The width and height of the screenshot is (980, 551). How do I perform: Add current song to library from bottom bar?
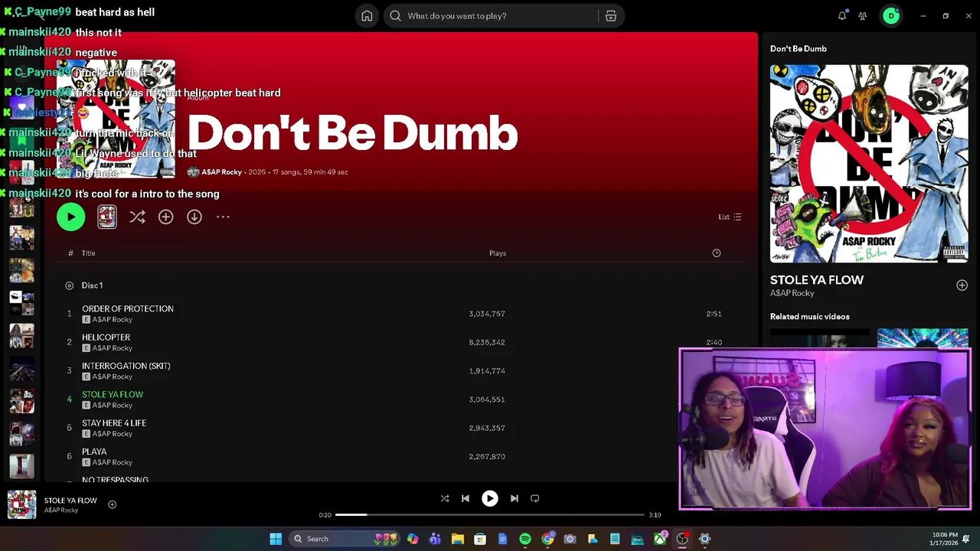pos(112,504)
